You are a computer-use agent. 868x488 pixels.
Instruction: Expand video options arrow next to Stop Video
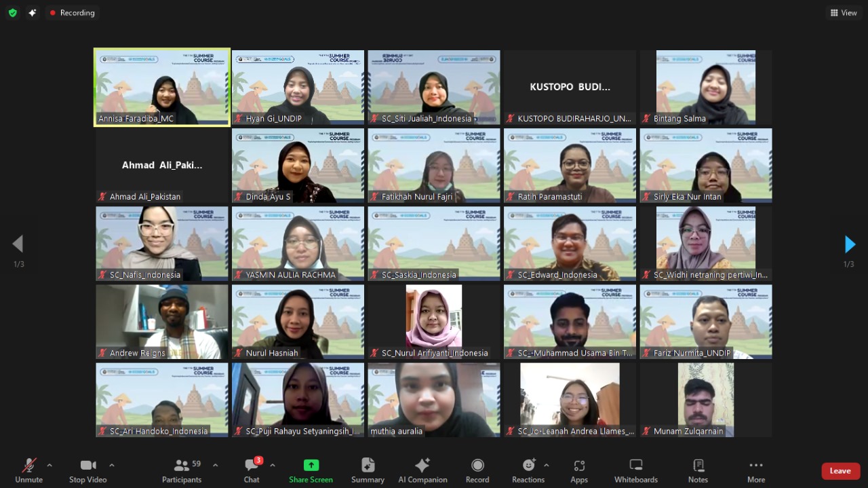(x=112, y=466)
